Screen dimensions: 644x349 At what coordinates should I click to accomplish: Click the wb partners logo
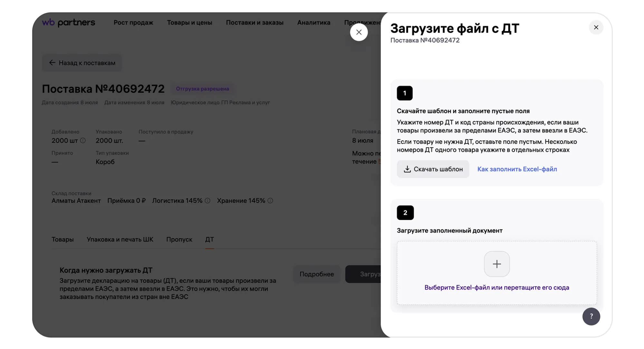(x=68, y=23)
